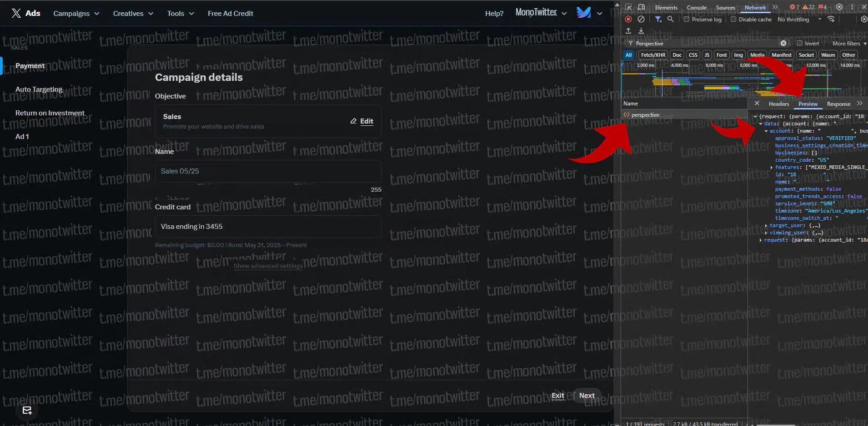Click the pencil icon beside Edit

(353, 121)
